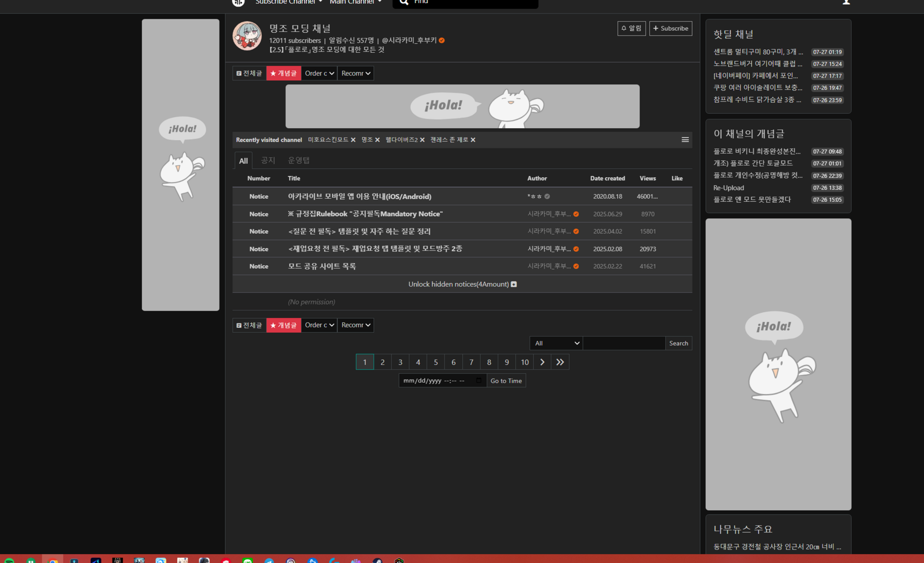Screen dimensions: 924x563
Task: Open Spotify from the taskbar
Action: pyautogui.click(x=9, y=561)
